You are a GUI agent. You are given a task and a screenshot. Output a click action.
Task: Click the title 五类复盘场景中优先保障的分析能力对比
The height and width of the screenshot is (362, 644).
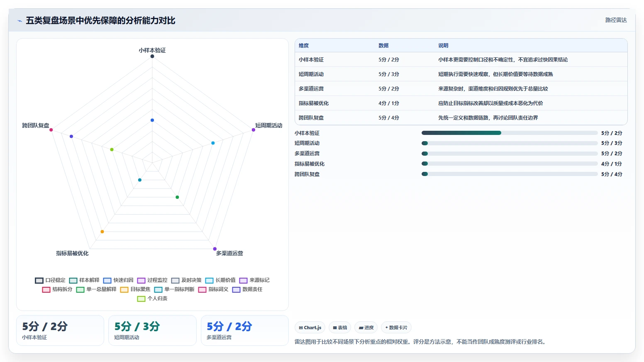click(100, 21)
